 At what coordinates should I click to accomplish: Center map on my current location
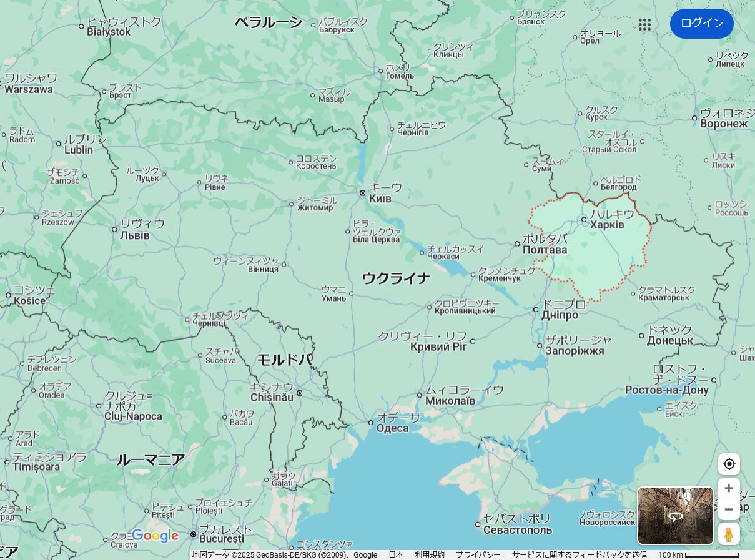coord(729,464)
